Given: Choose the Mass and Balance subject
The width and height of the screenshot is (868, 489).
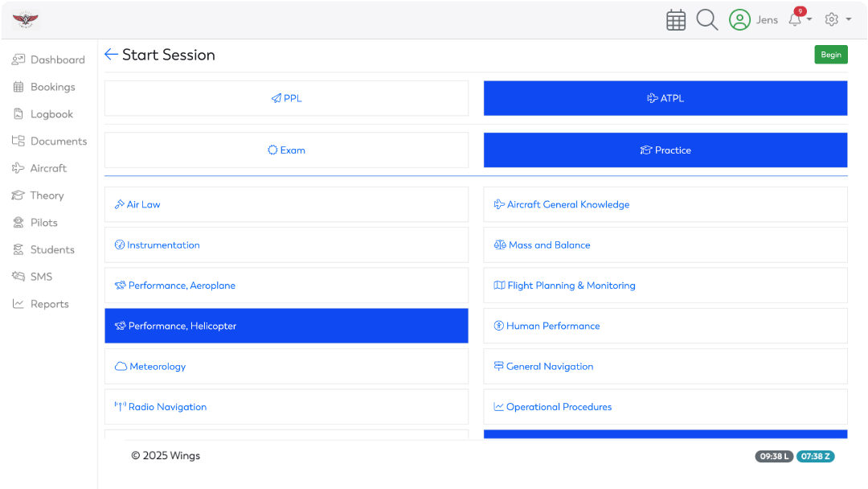Looking at the screenshot, I should [665, 245].
